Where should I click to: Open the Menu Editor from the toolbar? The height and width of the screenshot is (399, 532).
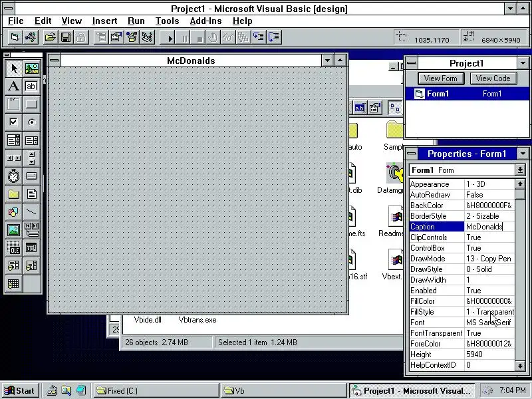pyautogui.click(x=101, y=37)
